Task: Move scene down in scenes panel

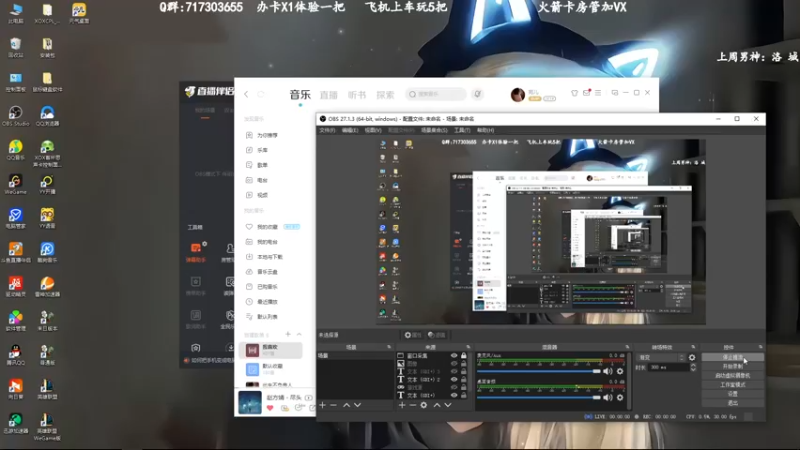Action: pyautogui.click(x=357, y=405)
